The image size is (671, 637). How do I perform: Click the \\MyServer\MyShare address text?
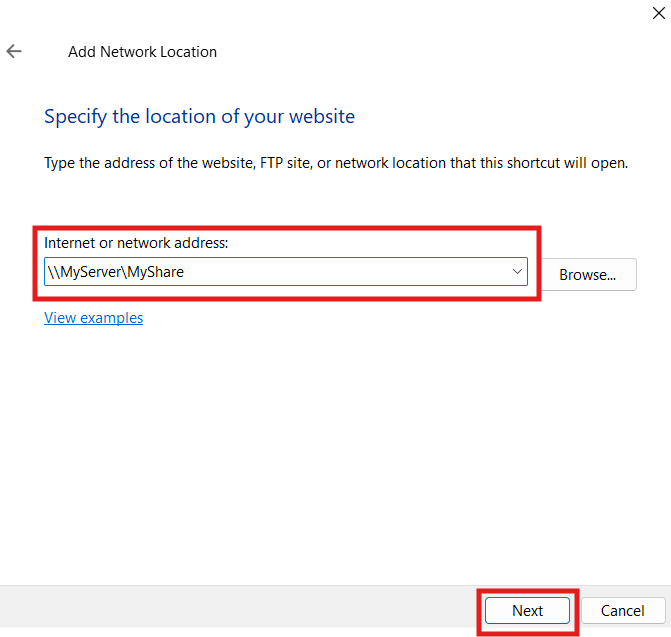[116, 272]
